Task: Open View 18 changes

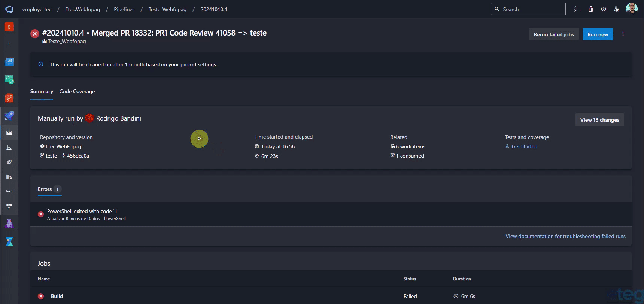Action: [x=599, y=120]
